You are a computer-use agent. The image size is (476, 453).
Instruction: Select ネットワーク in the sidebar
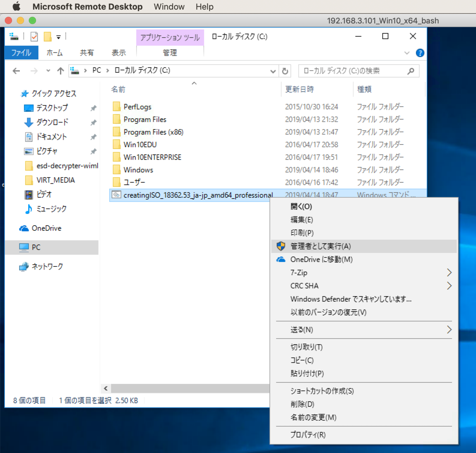[47, 266]
